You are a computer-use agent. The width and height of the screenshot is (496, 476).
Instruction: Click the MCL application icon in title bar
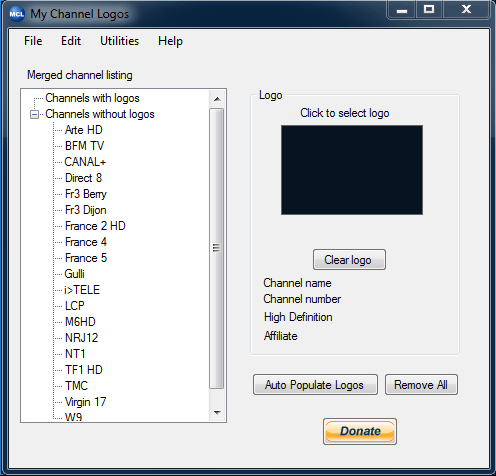click(x=17, y=14)
